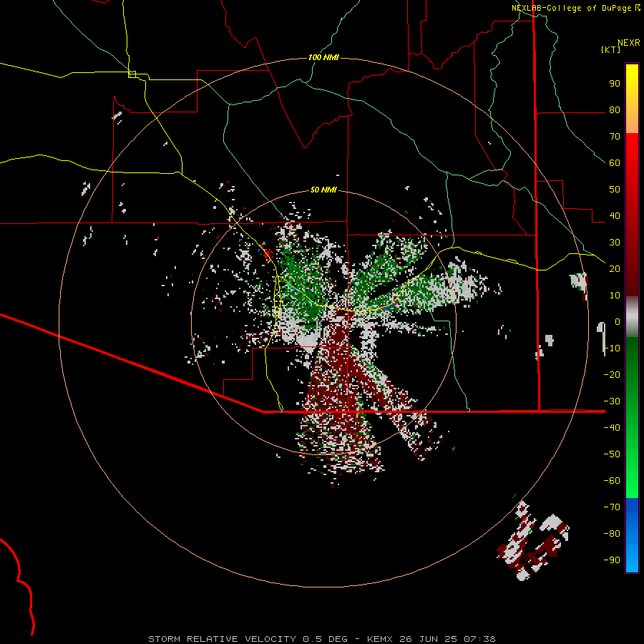The image size is (644, 644).
Task: Click the 100 NMI range ring label
Action: [x=323, y=57]
